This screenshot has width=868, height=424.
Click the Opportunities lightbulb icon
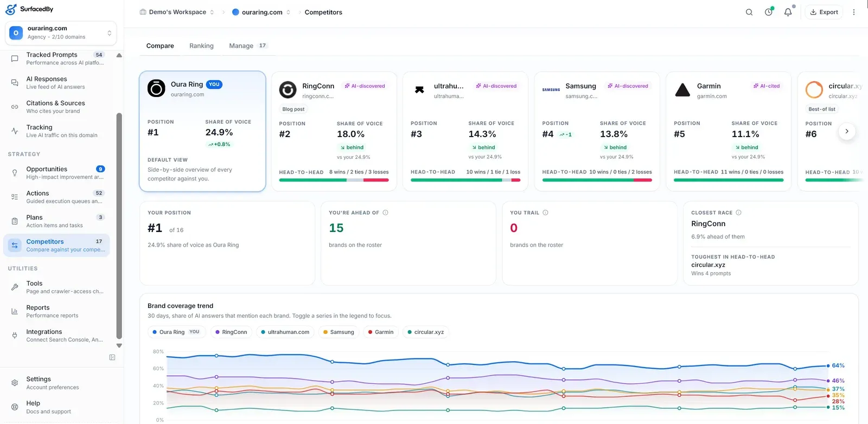tap(15, 173)
